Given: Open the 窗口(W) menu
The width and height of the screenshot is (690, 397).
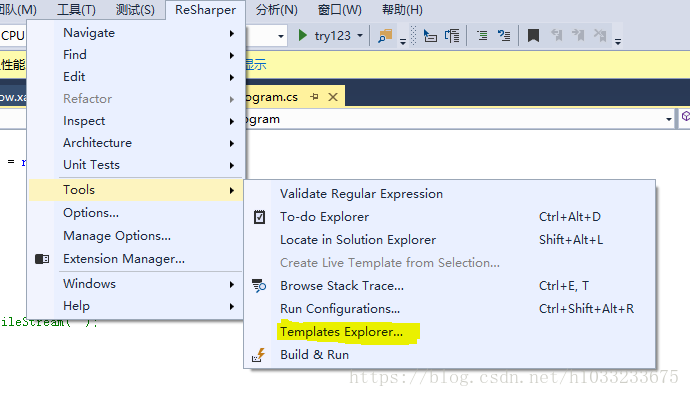Looking at the screenshot, I should [340, 10].
